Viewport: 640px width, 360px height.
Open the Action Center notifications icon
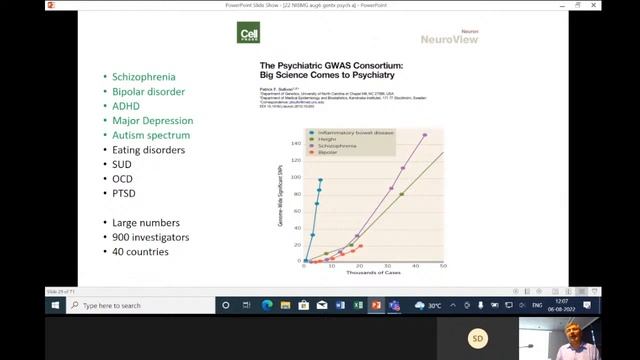(587, 305)
